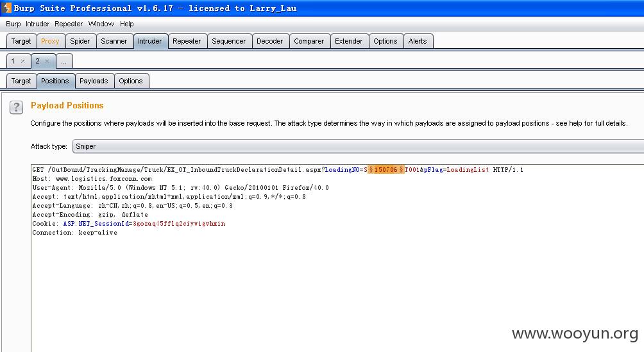Open the Attack type Sniper dropdown
Screen dimensions: 644x352
(358, 146)
